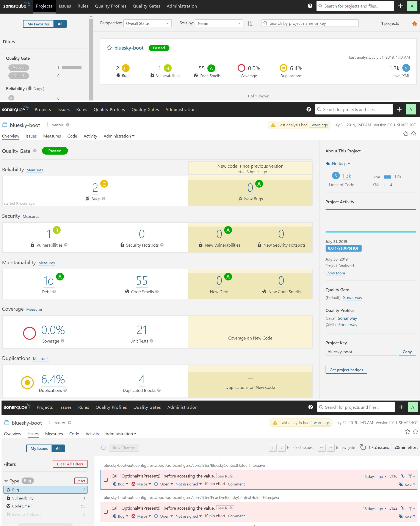Viewport: 420px width, 526px height.
Task: Click the favorite star next to bluesky-boot
Action: [109, 48]
